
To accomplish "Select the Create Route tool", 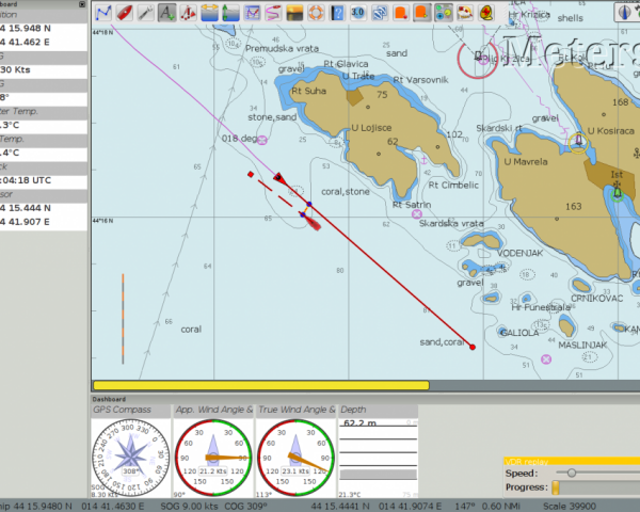I will point(104,13).
